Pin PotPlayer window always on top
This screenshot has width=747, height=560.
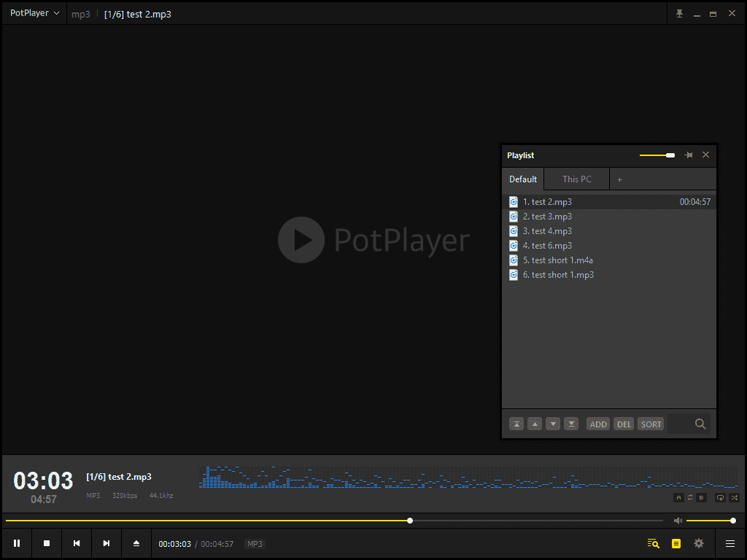point(679,13)
